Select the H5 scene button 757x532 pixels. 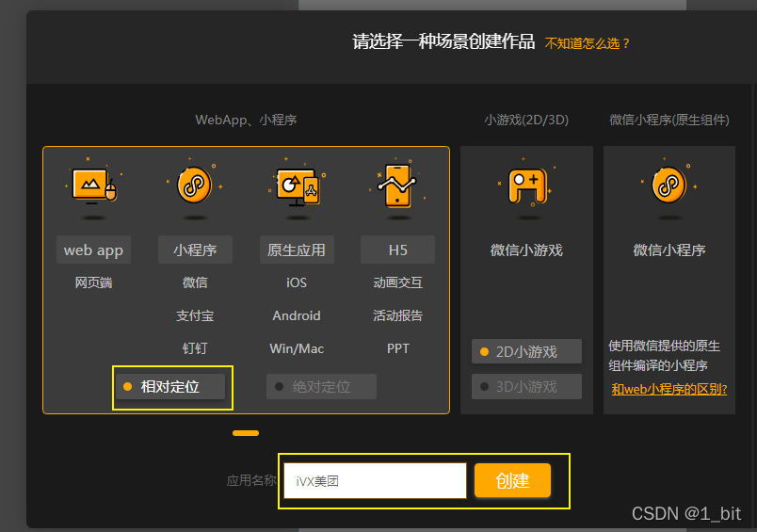pyautogui.click(x=398, y=250)
